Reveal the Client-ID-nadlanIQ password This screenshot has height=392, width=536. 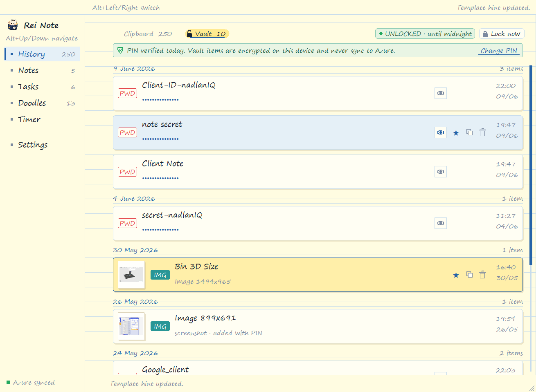pyautogui.click(x=441, y=93)
